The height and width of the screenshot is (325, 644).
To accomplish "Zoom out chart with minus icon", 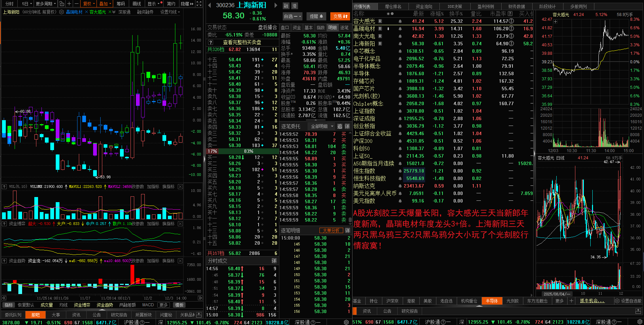I will tap(76, 4).
